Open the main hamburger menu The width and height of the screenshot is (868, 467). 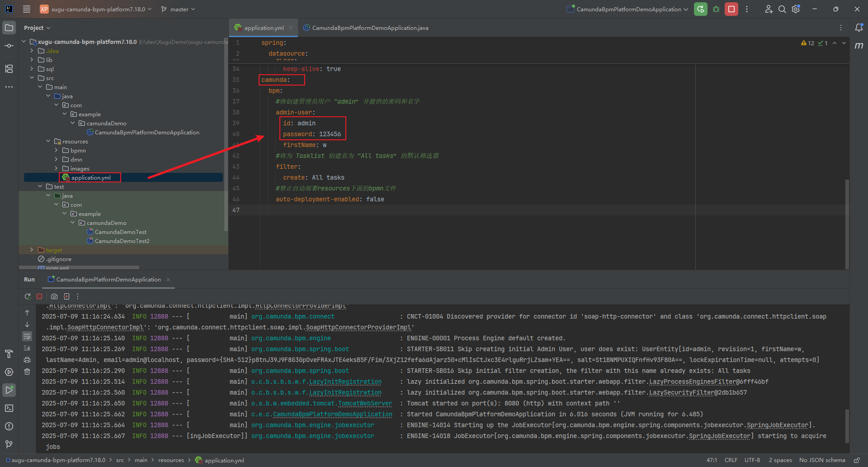pyautogui.click(x=27, y=9)
